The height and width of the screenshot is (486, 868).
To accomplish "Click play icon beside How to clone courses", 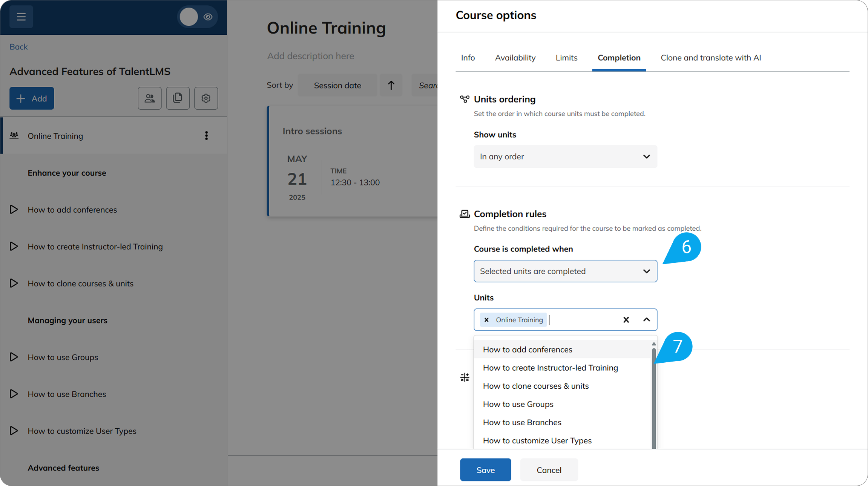I will (14, 284).
